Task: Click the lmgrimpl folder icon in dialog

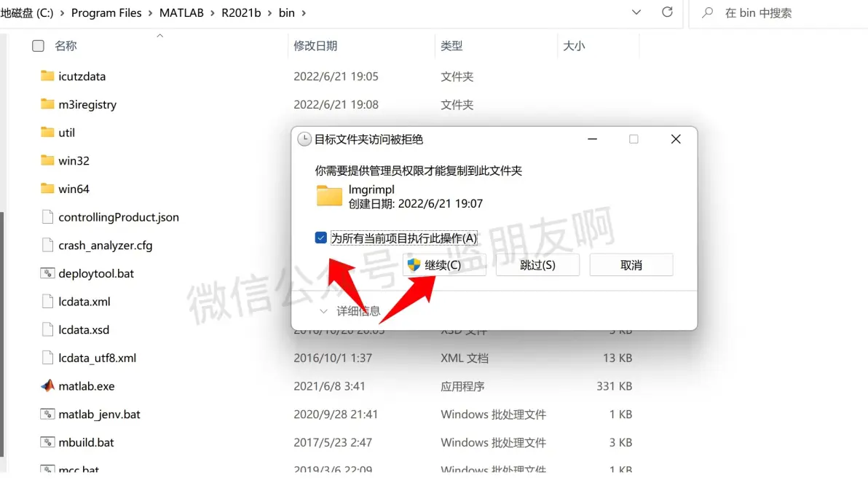Action: (x=329, y=195)
